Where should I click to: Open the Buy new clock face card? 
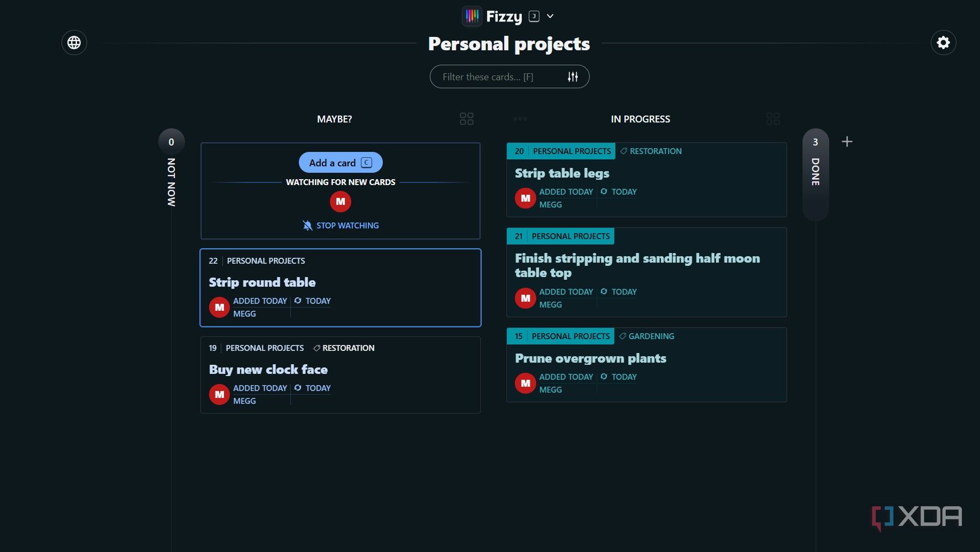pyautogui.click(x=341, y=374)
